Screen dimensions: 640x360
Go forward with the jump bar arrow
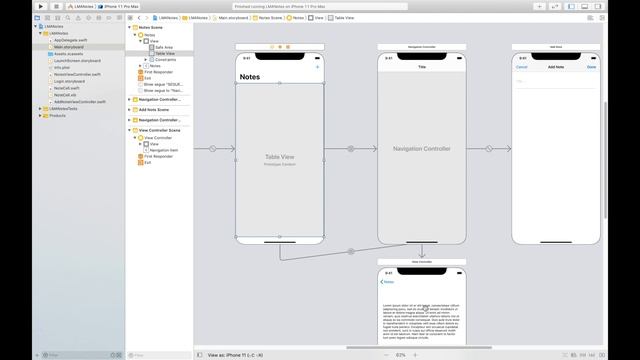tap(147, 18)
